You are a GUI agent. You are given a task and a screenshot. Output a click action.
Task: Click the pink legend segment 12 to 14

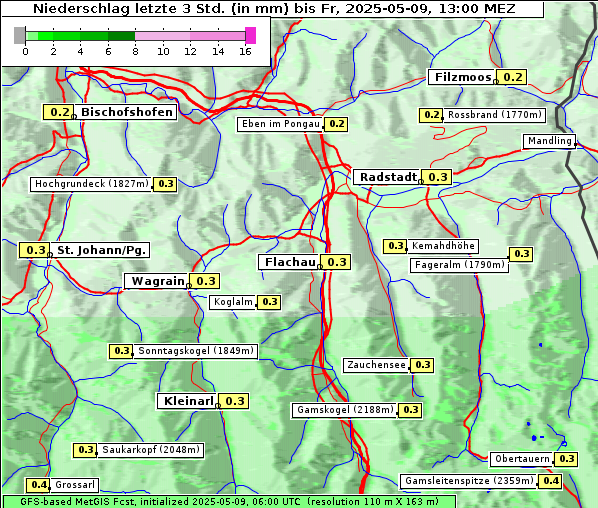pyautogui.click(x=204, y=36)
